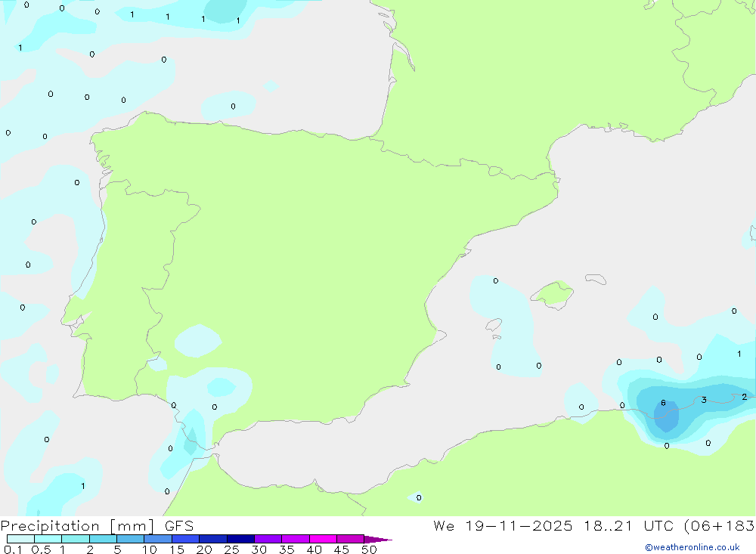The width and height of the screenshot is (756, 554).
Task: Pick the 2–5 mm legend swatch
Action: [103, 539]
